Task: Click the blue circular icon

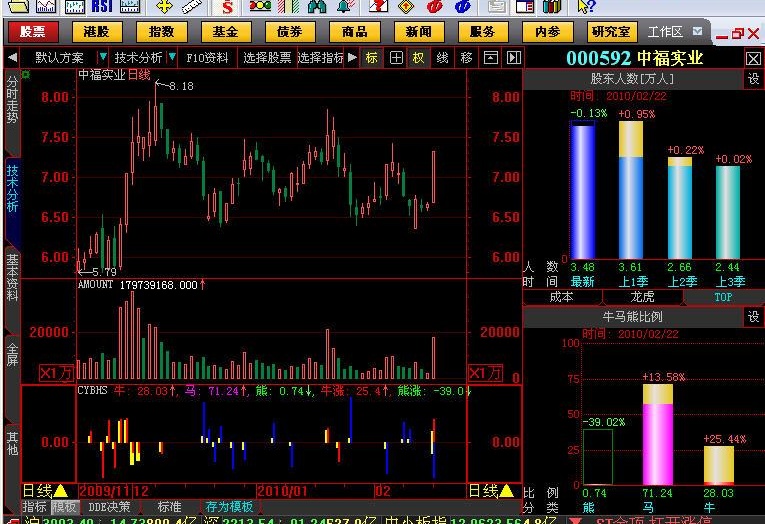Action: pos(462,6)
